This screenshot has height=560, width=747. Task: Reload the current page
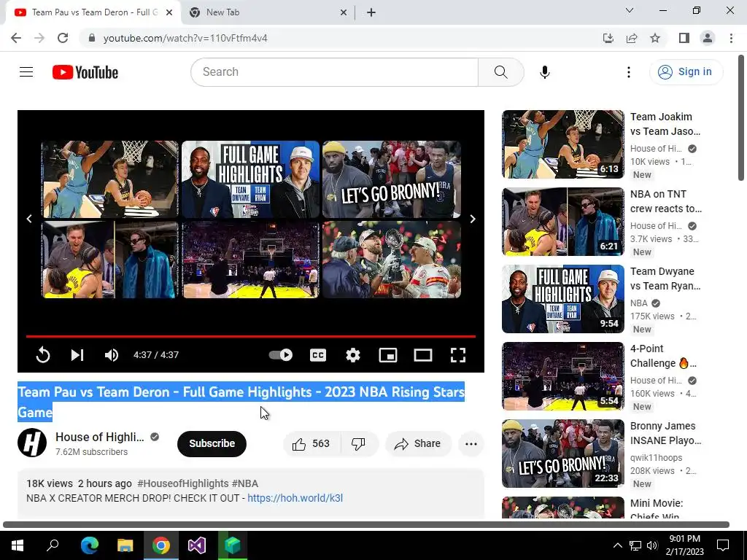(x=63, y=38)
